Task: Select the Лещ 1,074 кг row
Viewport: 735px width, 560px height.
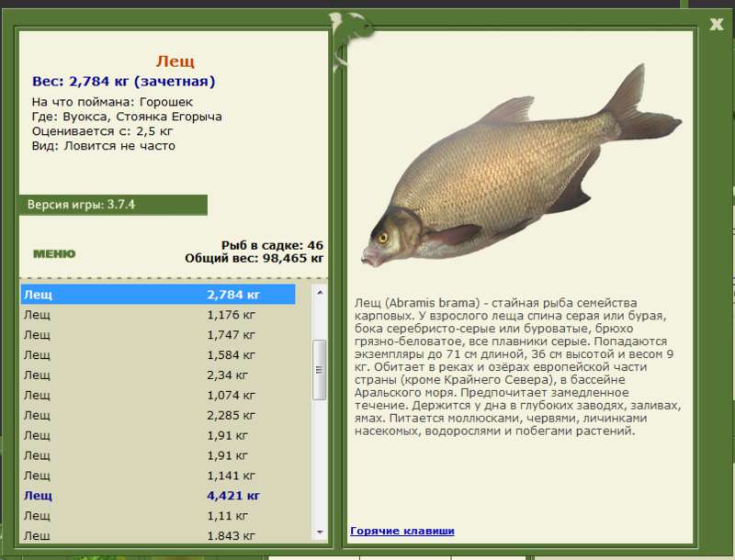Action: point(158,395)
